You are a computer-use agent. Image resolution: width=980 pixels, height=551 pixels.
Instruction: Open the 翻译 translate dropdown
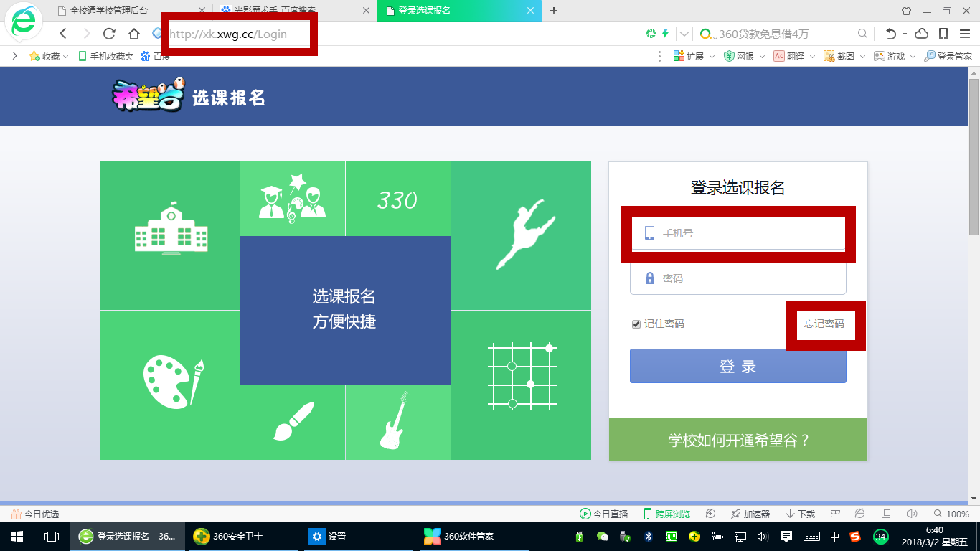click(x=796, y=56)
